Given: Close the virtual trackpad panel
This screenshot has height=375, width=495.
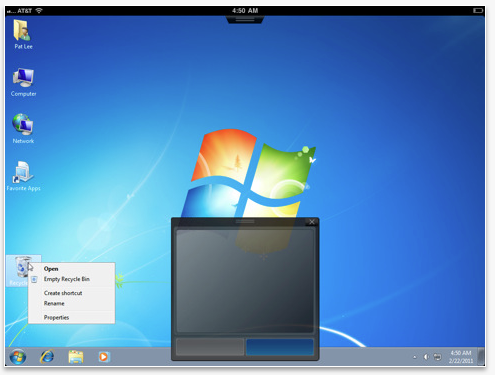Looking at the screenshot, I should 312,222.
